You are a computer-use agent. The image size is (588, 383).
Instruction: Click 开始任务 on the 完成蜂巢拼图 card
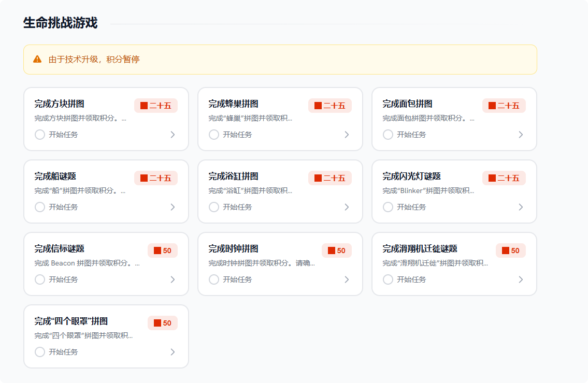coord(237,135)
